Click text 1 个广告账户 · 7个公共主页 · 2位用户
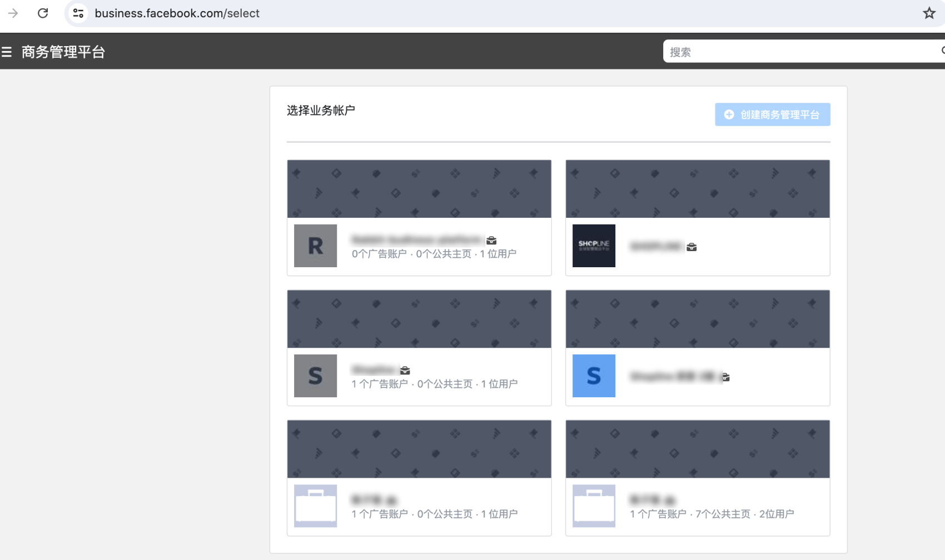 [712, 514]
